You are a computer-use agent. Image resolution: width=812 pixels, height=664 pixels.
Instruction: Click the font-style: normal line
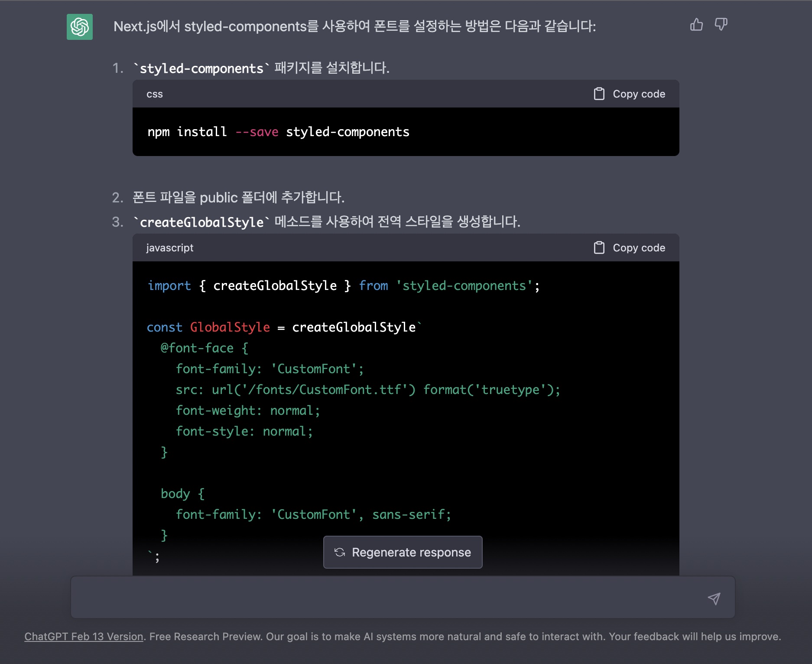(244, 431)
